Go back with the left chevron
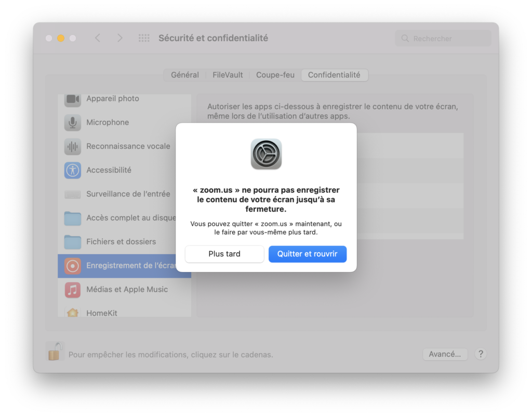The image size is (532, 417). coord(98,38)
